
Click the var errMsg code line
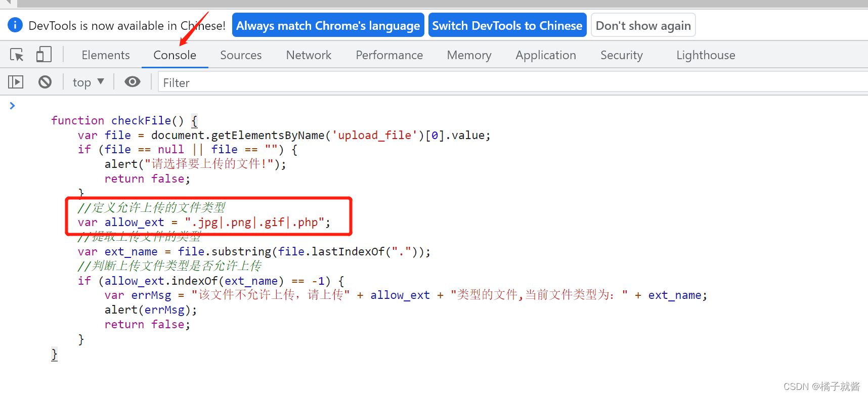pos(406,295)
